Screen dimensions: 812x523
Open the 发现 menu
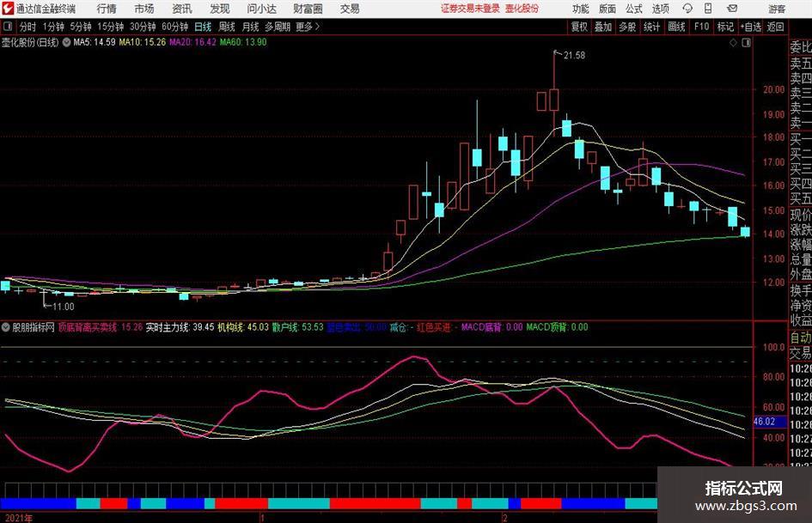coord(220,9)
